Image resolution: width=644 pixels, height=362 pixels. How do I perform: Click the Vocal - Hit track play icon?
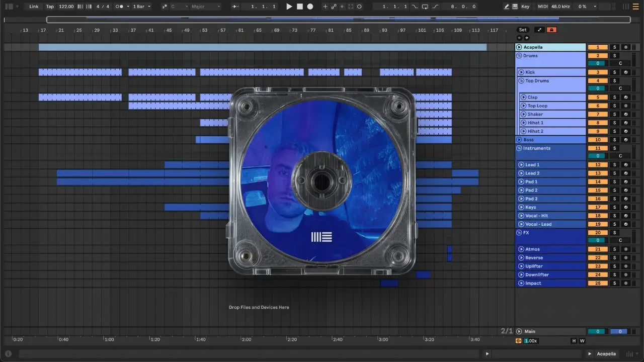point(521,216)
